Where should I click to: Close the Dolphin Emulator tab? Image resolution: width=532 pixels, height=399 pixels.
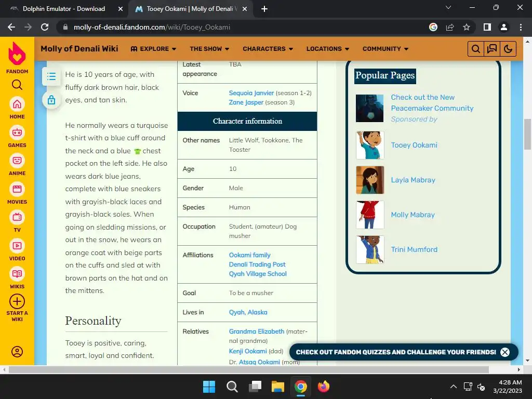point(120,9)
